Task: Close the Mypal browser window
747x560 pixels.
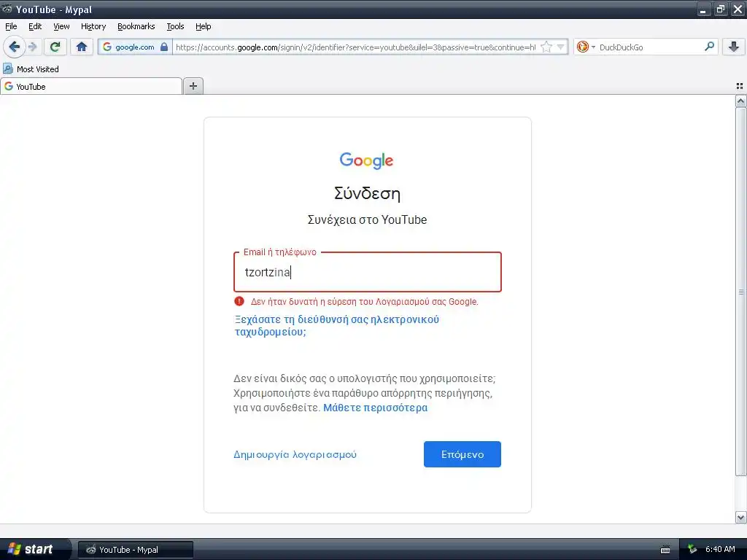Action: [x=738, y=9]
